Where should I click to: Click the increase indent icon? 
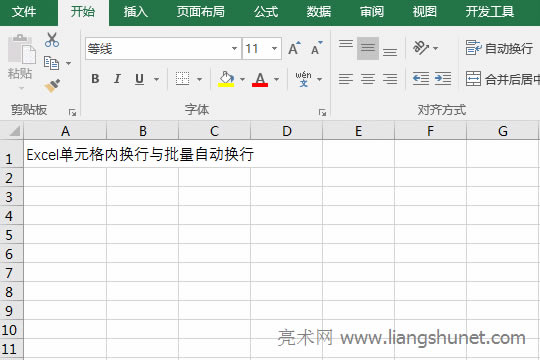(x=443, y=79)
